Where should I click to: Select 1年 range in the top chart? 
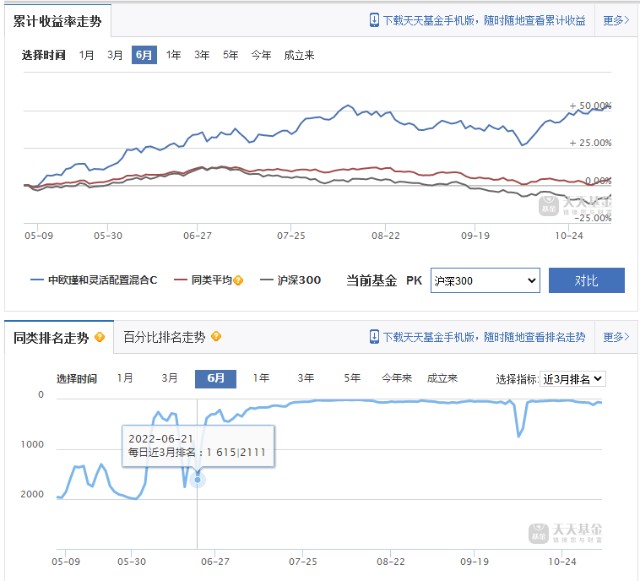point(174,55)
